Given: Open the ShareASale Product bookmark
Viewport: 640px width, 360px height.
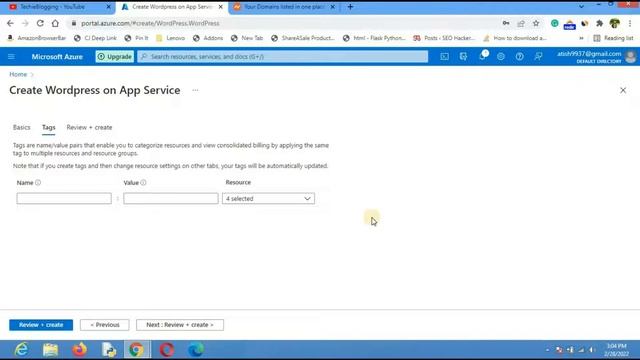Looking at the screenshot, I should click(303, 38).
